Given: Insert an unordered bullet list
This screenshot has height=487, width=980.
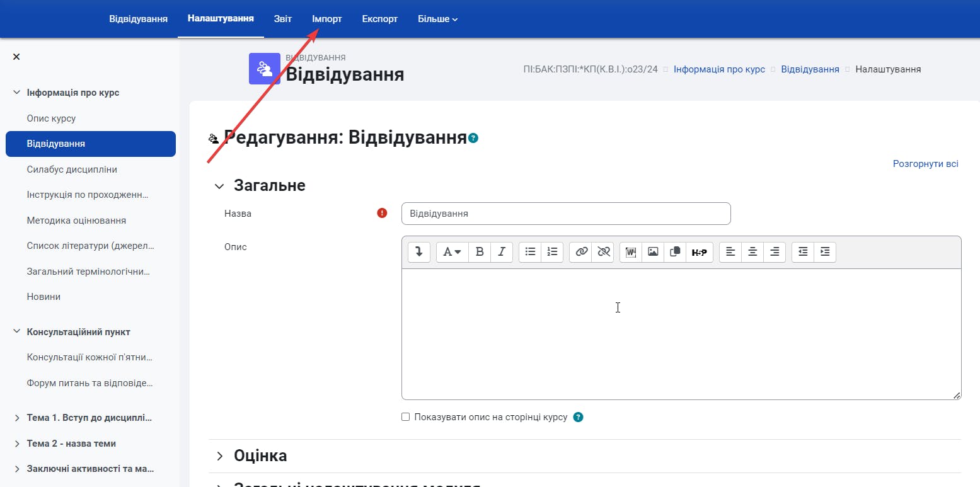Looking at the screenshot, I should coord(530,252).
